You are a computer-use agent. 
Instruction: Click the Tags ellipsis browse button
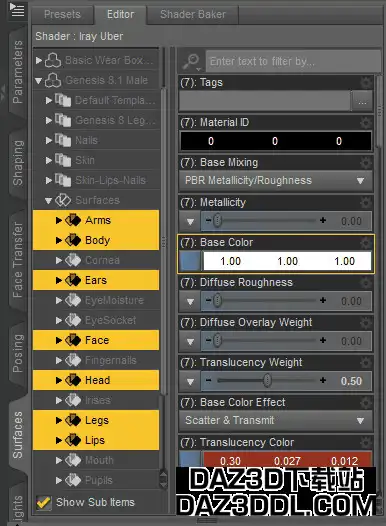click(362, 102)
